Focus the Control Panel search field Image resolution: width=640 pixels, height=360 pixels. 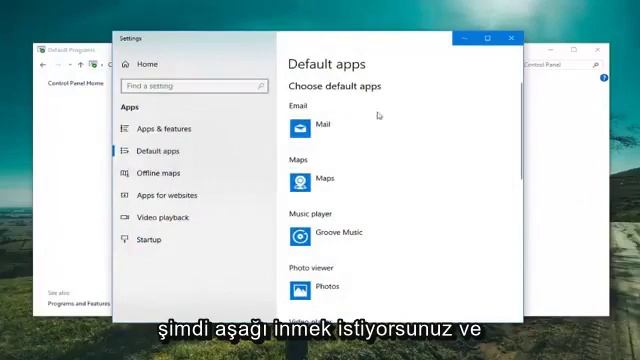coord(562,64)
